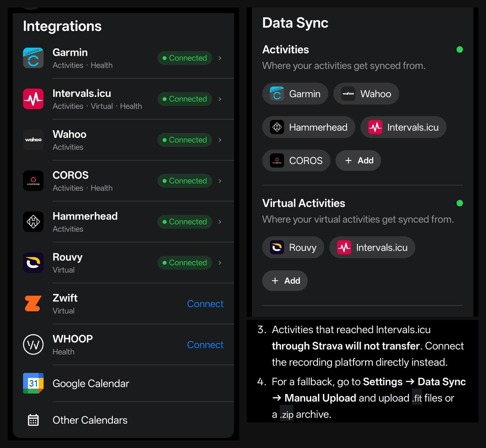Tap Wahoo's Connected status badge
The height and width of the screenshot is (448, 486).
point(185,140)
